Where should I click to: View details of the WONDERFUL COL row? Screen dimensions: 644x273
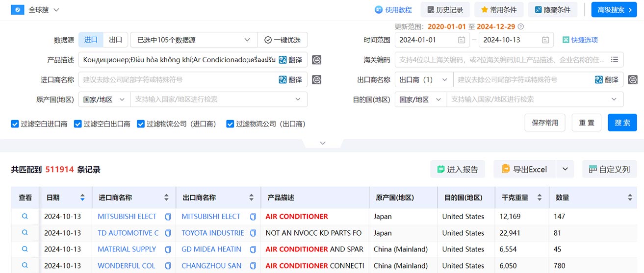point(25,266)
